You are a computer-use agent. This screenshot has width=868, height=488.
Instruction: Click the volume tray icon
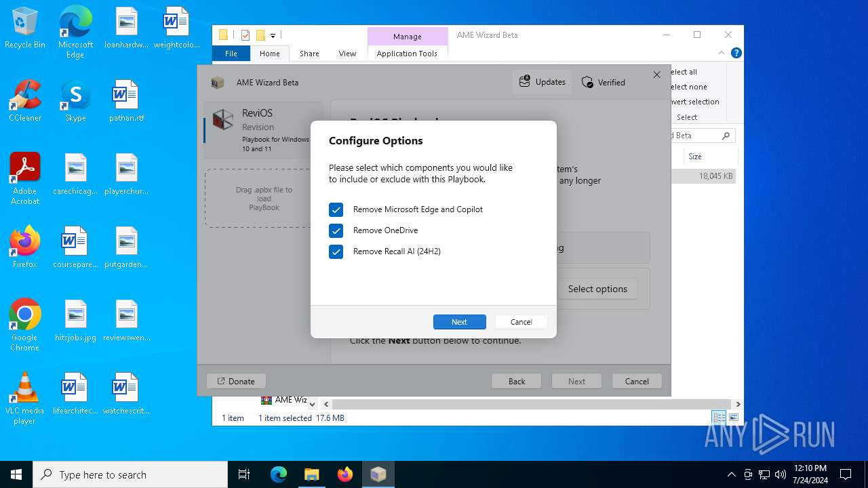[781, 474]
